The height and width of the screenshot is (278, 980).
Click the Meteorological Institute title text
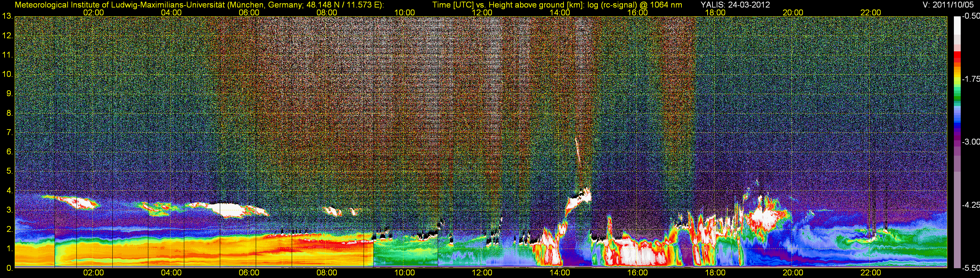[199, 5]
